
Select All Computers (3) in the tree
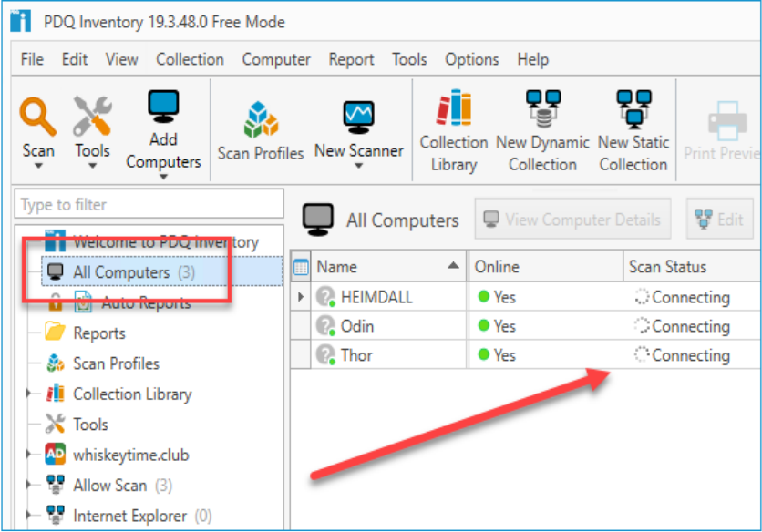coord(162,272)
